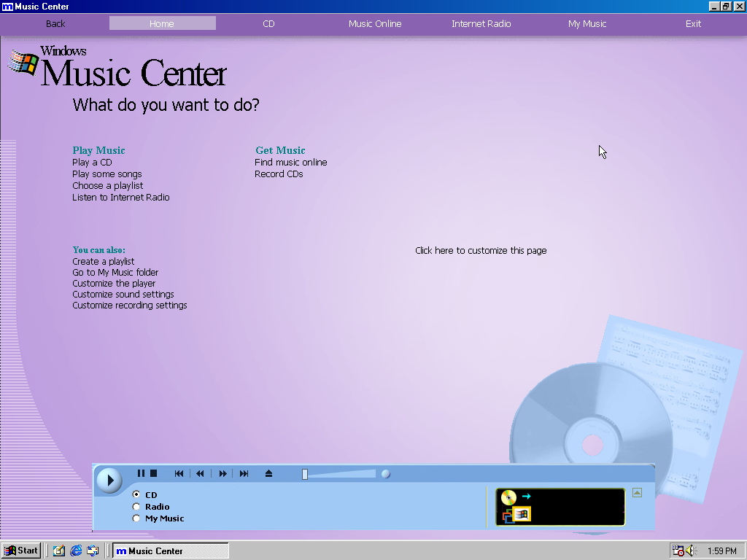Screen dimensions: 747x560
Task: Click the fast forward icon
Action: (x=222, y=474)
